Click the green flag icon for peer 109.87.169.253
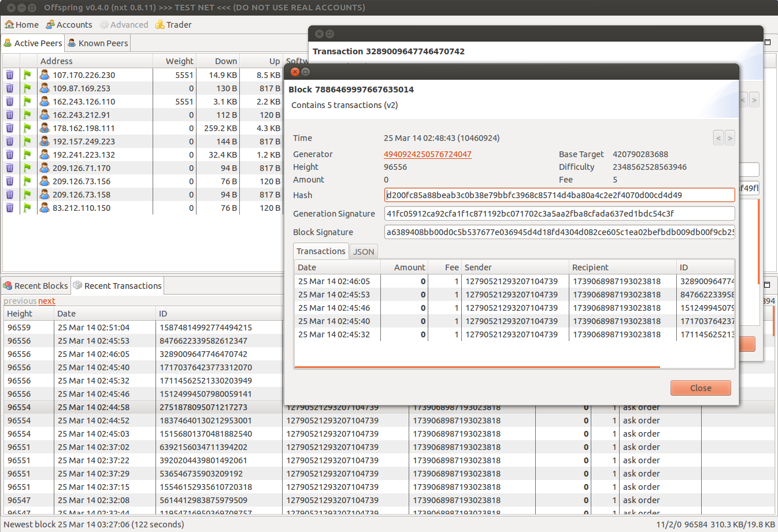 point(27,88)
